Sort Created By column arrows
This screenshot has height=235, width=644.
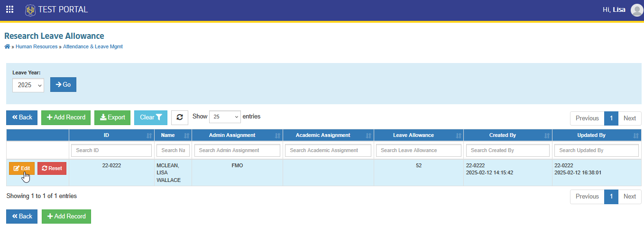(x=547, y=136)
